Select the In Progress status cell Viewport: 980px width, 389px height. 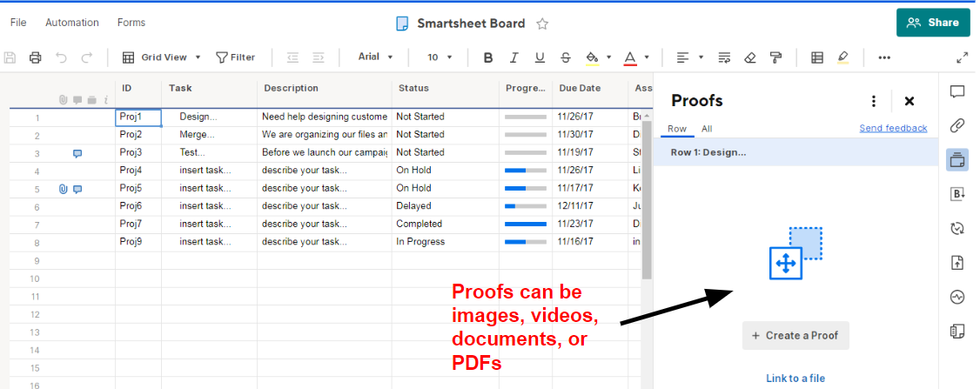click(x=445, y=242)
